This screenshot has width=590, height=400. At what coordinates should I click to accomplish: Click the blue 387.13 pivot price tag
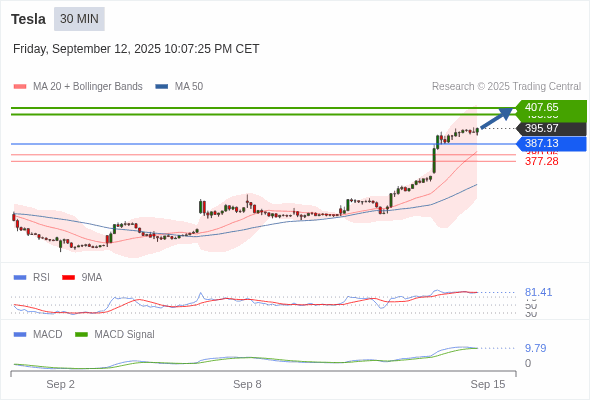[551, 143]
